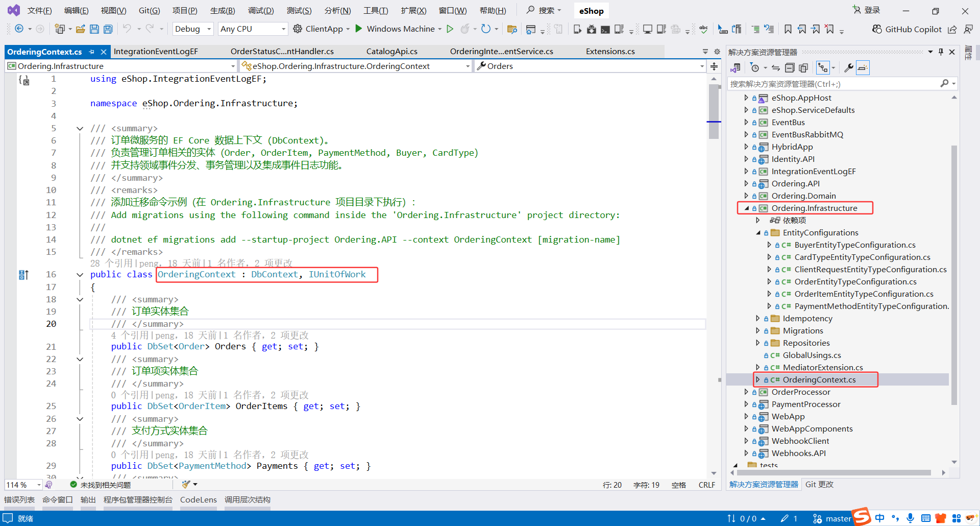Switch to the Git 更改 panel tab

click(819, 485)
